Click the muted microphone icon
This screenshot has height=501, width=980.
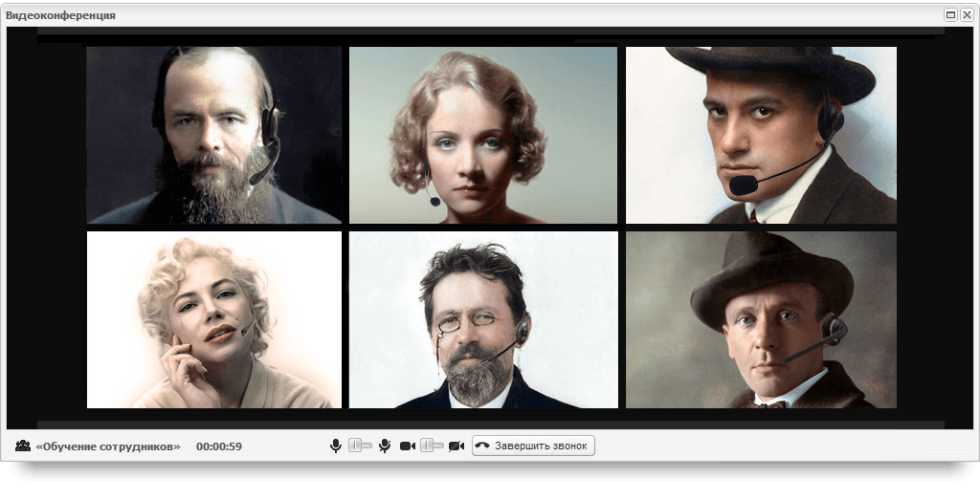(x=385, y=446)
